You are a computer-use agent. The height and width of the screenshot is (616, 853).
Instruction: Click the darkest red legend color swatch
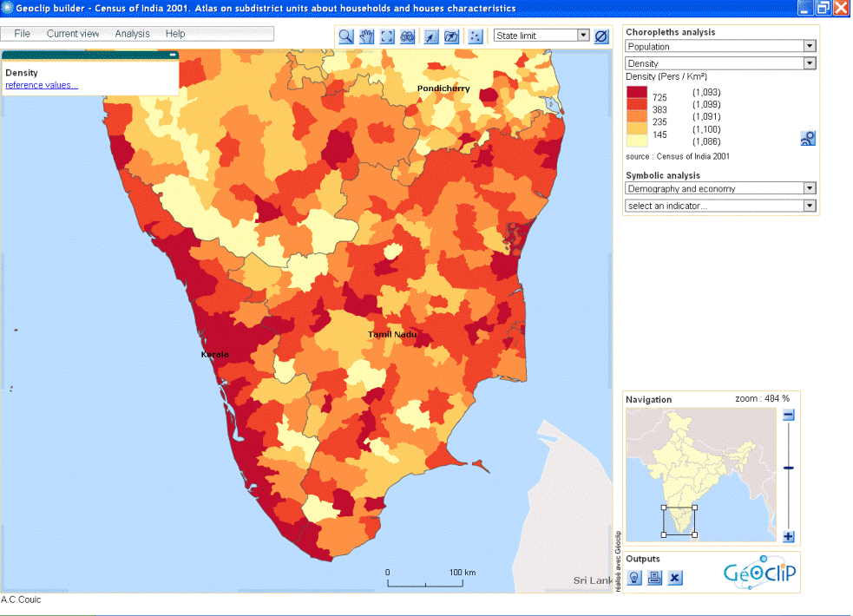tap(637, 93)
